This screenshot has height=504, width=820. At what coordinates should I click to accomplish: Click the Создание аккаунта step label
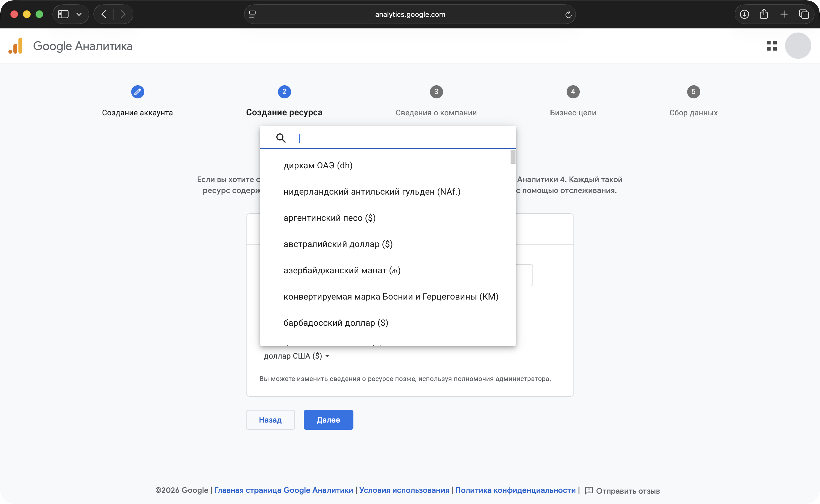[137, 113]
